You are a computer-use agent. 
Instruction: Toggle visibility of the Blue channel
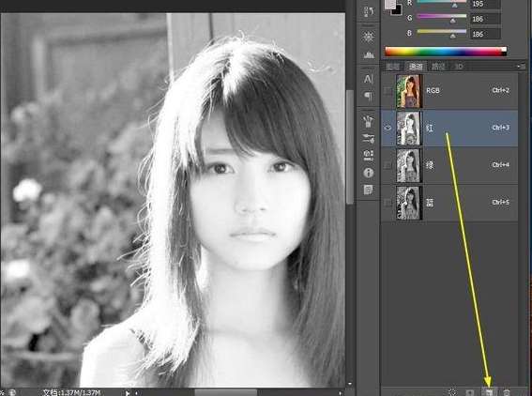[388, 203]
